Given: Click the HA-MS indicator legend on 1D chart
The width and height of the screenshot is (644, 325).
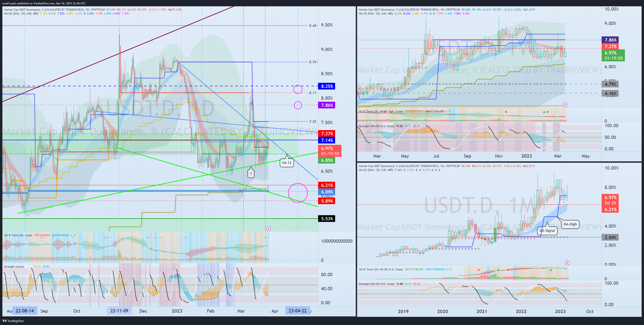Looking at the screenshot, I should (x=66, y=14).
